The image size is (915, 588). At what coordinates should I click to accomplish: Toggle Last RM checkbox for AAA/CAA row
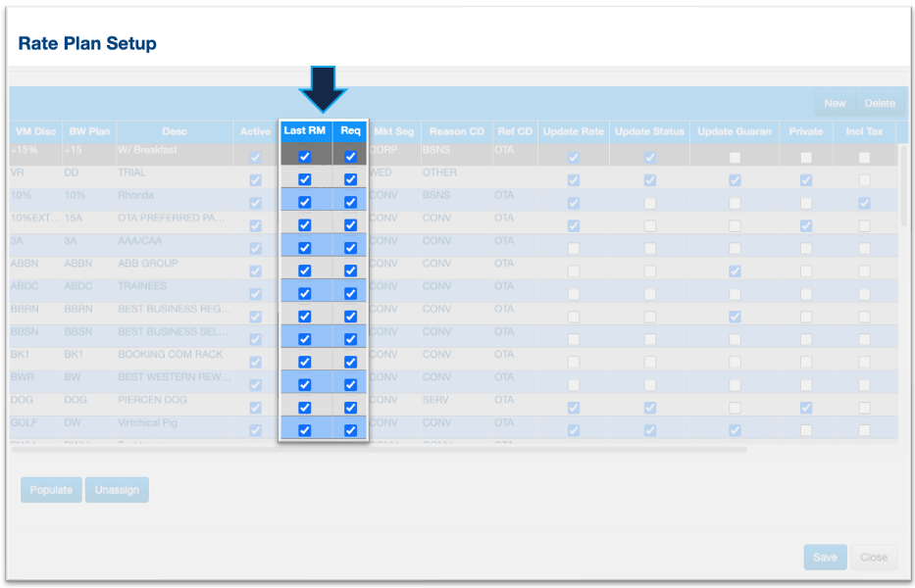click(305, 248)
